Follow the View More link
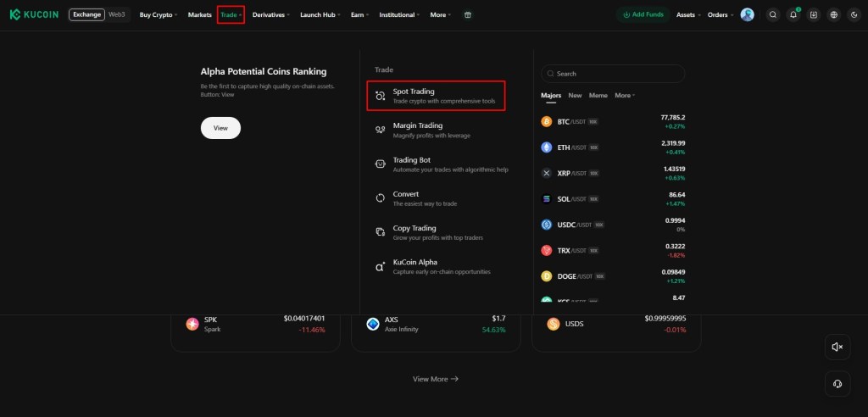Image resolution: width=868 pixels, height=417 pixels. click(435, 380)
